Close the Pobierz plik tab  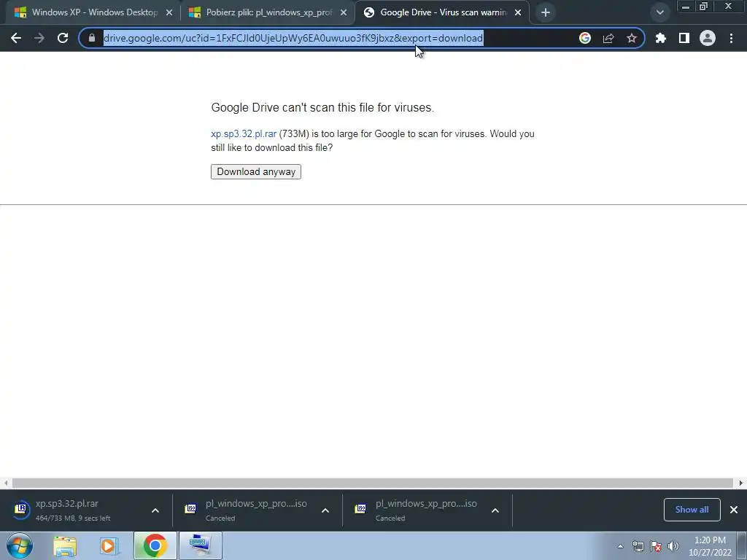[x=343, y=12]
